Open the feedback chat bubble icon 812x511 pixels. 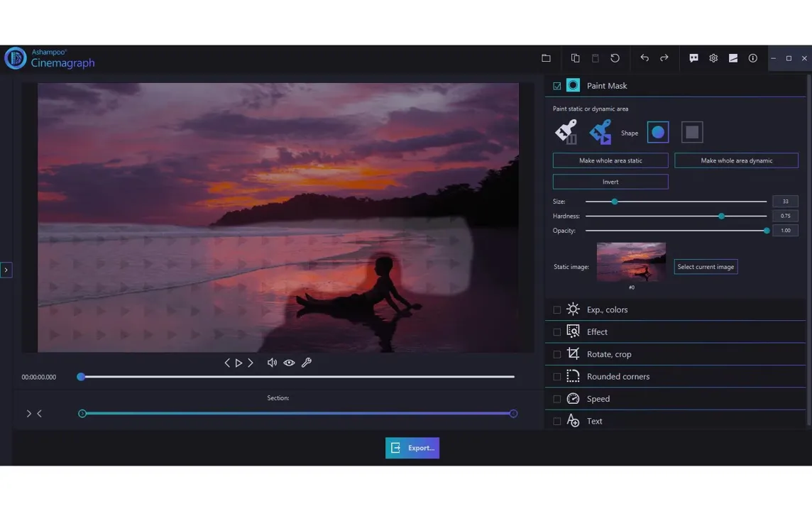tap(693, 58)
